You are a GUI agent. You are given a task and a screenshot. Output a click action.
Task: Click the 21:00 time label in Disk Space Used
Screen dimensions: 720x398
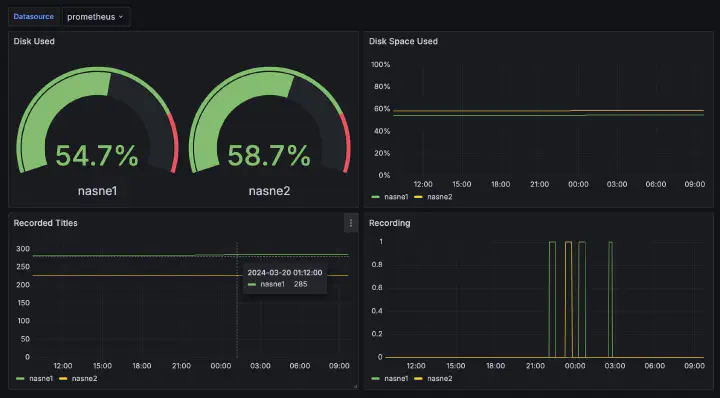[539, 184]
